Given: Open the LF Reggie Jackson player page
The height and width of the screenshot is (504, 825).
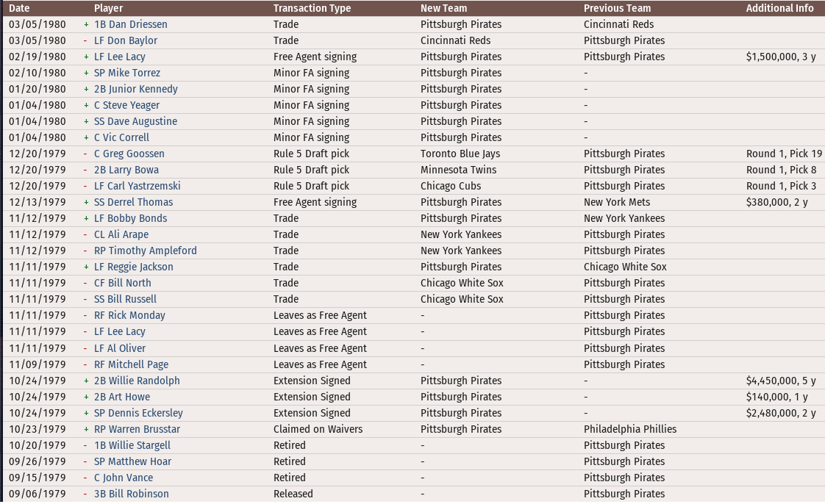Looking at the screenshot, I should 134,267.
